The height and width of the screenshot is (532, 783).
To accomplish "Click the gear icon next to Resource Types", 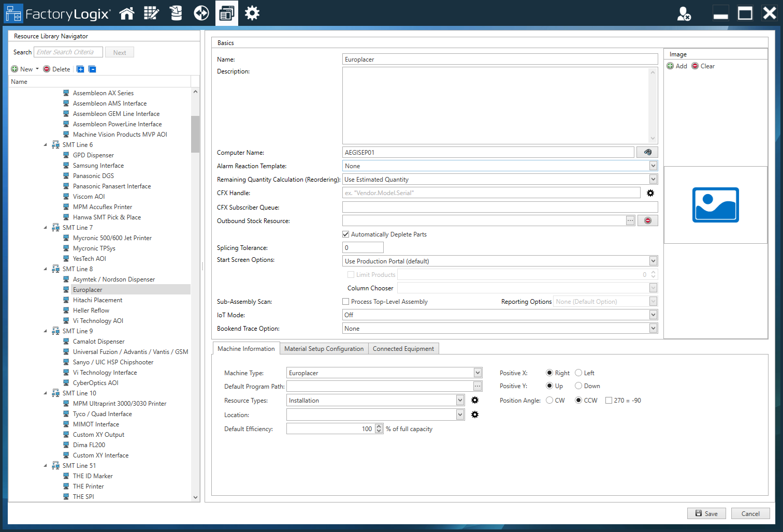I will (475, 400).
